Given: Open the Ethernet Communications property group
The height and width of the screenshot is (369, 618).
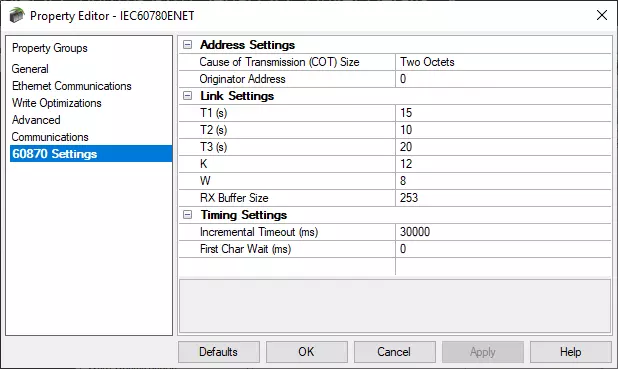Looking at the screenshot, I should click(71, 86).
